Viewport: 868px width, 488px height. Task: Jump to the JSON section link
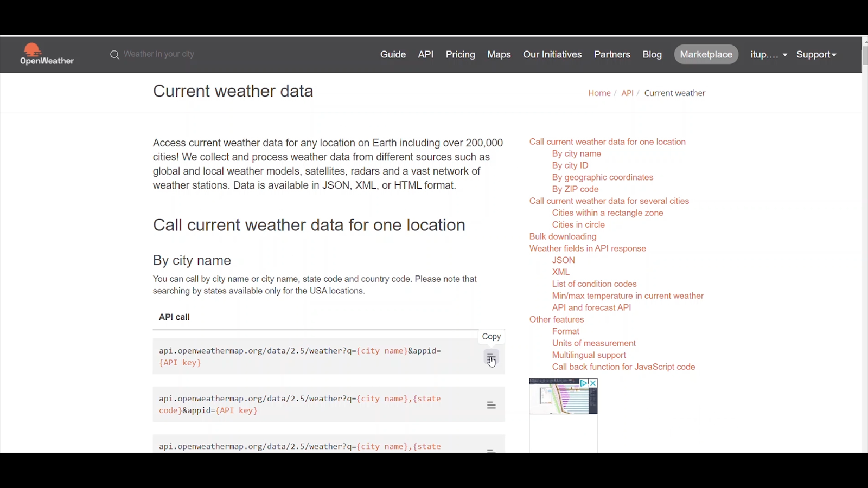coord(564,261)
